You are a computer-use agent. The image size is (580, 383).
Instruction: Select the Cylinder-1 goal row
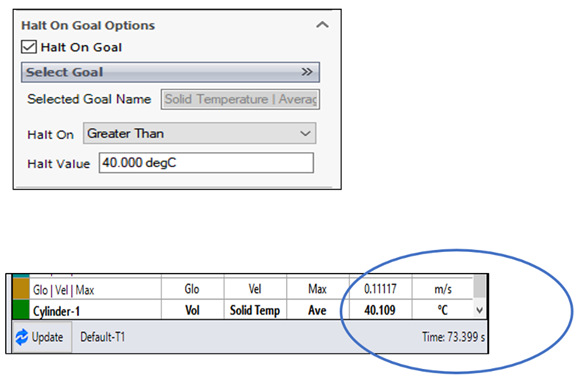pos(242,310)
